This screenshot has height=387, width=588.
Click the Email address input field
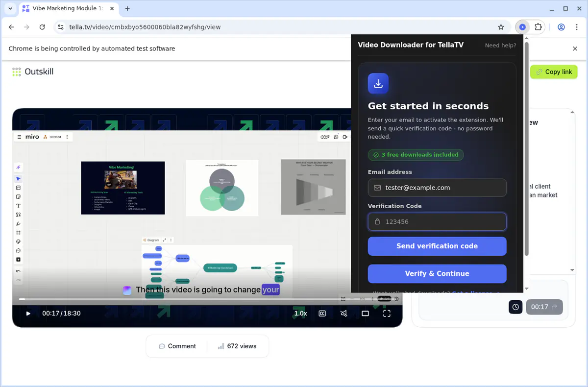[x=437, y=188]
